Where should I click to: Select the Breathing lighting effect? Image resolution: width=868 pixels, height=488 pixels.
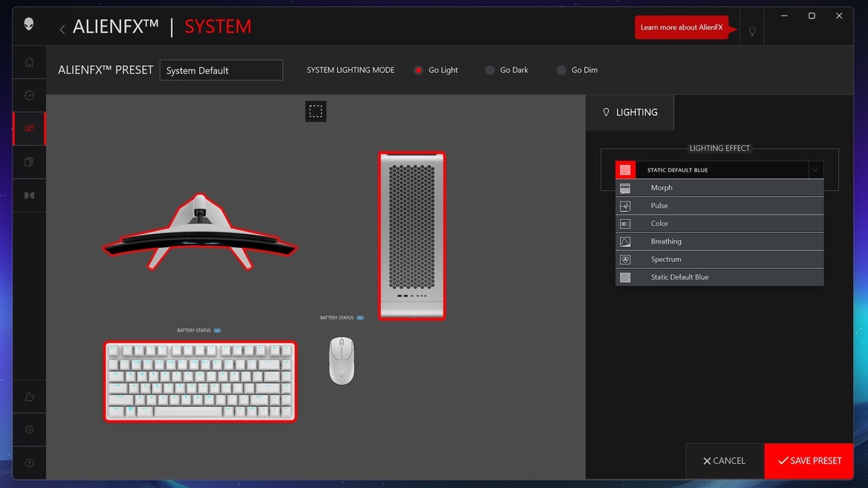coord(719,241)
